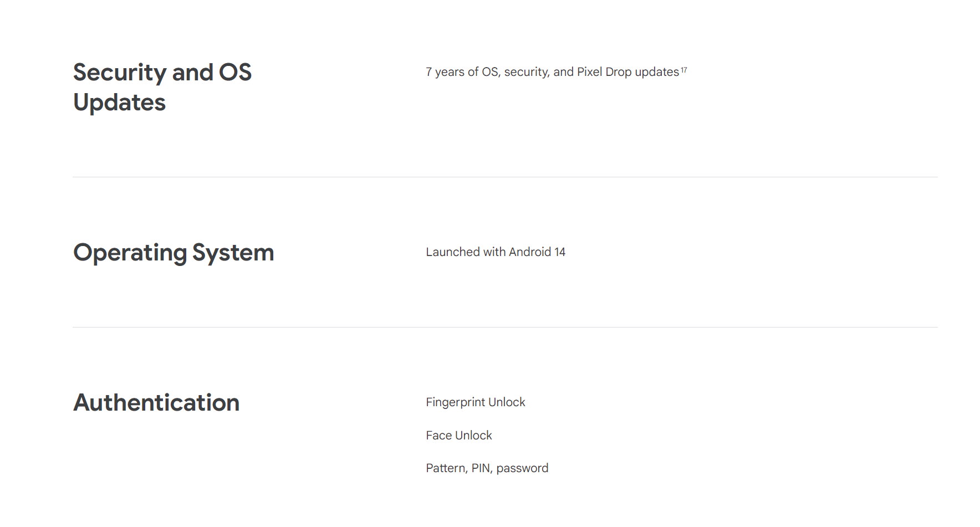Select the Operating System heading
The width and height of the screenshot is (980, 527).
pyautogui.click(x=173, y=253)
